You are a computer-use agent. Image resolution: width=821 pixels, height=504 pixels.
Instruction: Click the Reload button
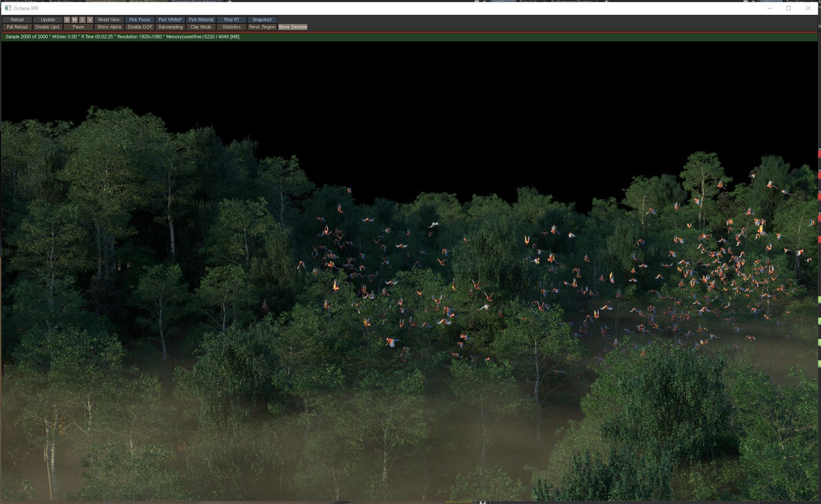17,20
